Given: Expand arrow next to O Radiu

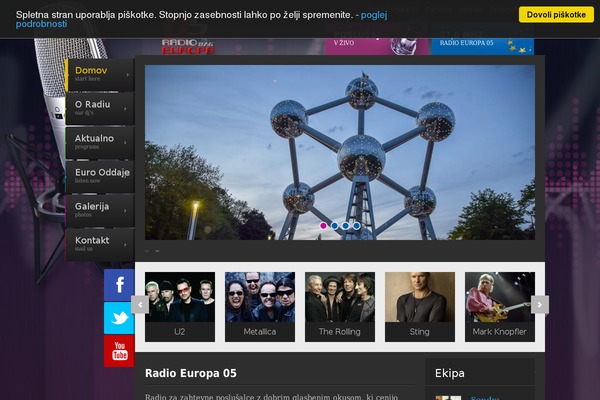Looking at the screenshot, I should tap(125, 109).
